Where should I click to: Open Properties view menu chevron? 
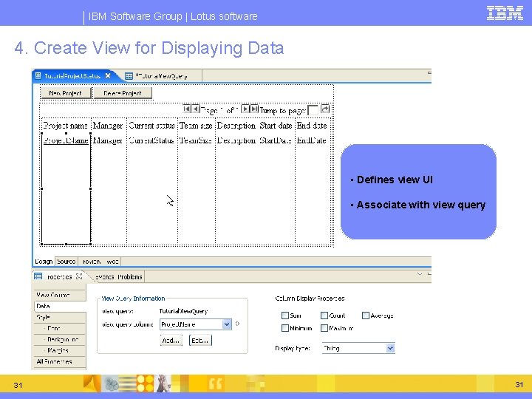pyautogui.click(x=420, y=273)
